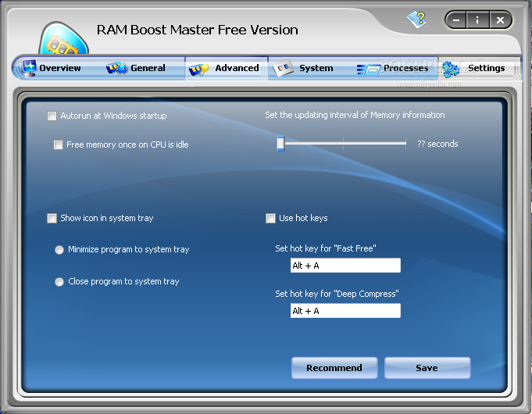Click the Overview monitor icon
The width and height of the screenshot is (532, 414).
tap(29, 67)
